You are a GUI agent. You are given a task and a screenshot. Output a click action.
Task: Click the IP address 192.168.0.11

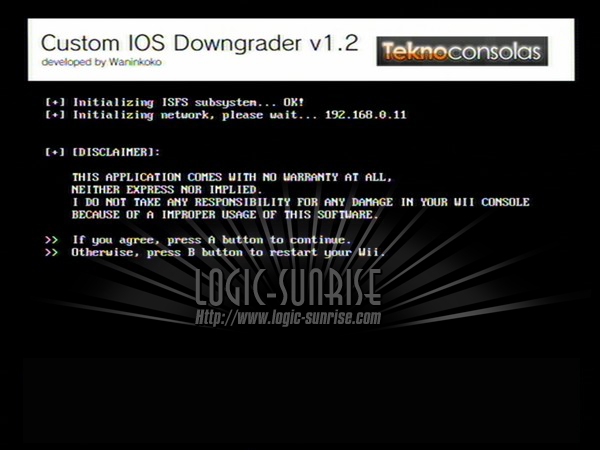[365, 115]
